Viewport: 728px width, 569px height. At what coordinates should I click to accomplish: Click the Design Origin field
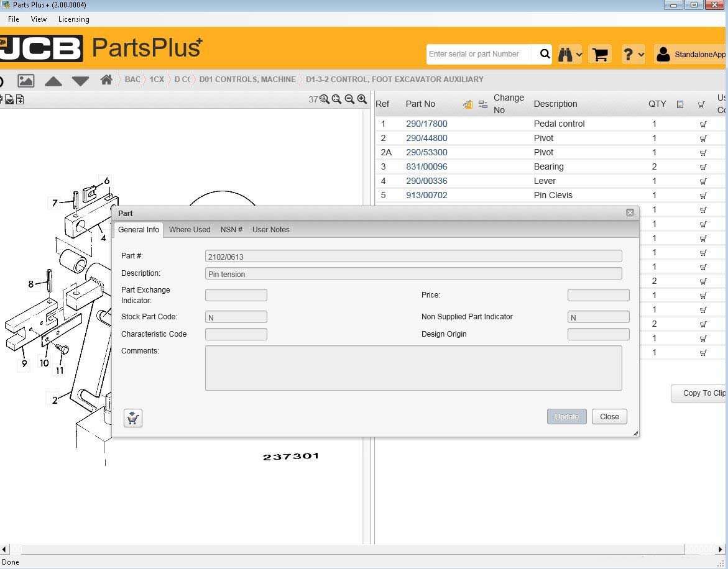pos(598,334)
